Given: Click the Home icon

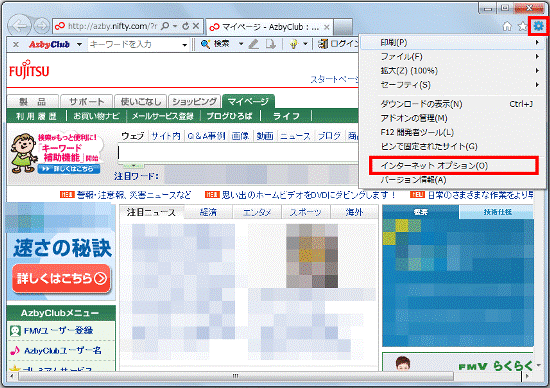Looking at the screenshot, I should pos(507,26).
